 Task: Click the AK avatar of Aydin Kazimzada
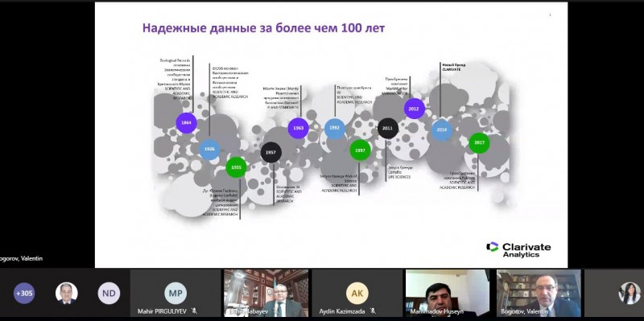click(357, 293)
